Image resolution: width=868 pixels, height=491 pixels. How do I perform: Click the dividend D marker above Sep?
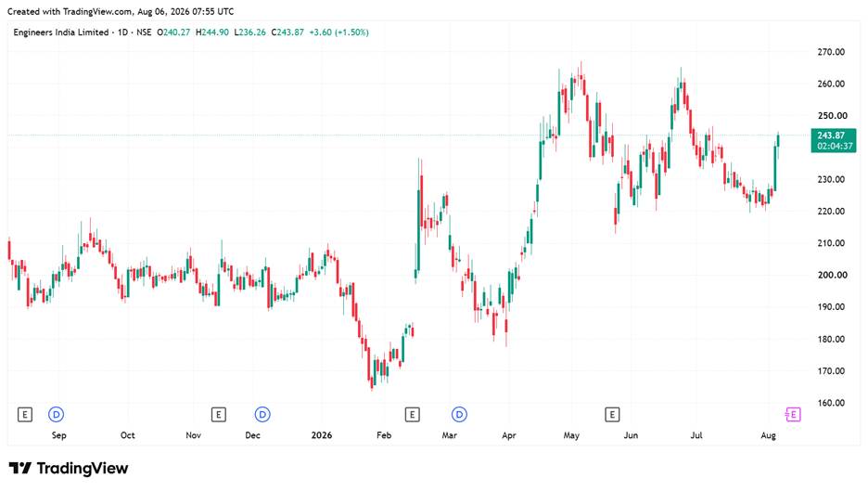[56, 414]
